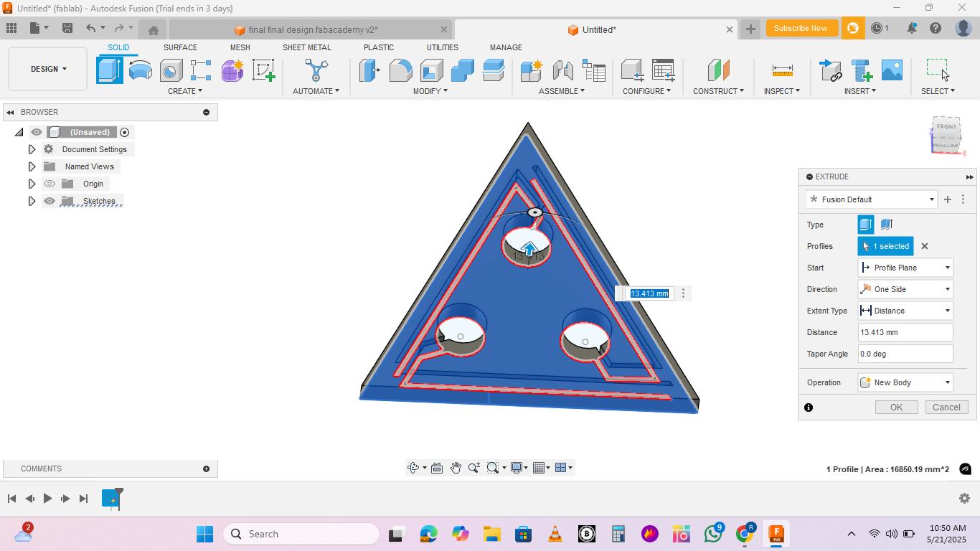Screen dimensions: 980x551
Task: Click the Subscribe Now button
Action: [800, 28]
